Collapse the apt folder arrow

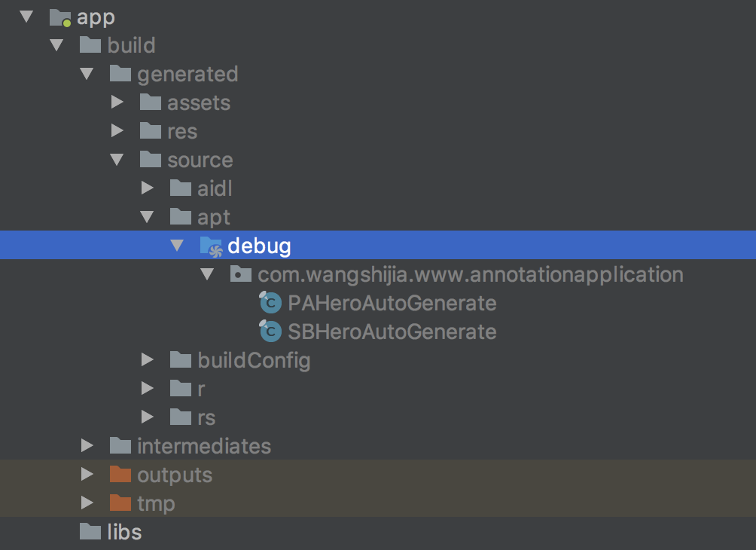(x=148, y=217)
